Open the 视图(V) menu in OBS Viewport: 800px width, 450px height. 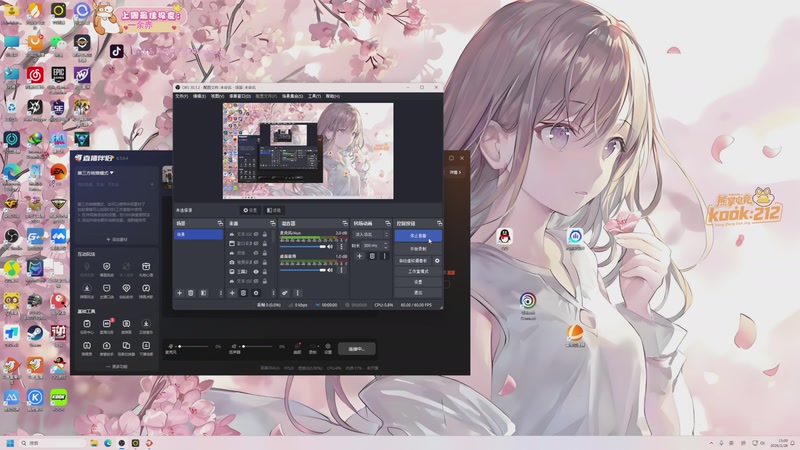(217, 96)
